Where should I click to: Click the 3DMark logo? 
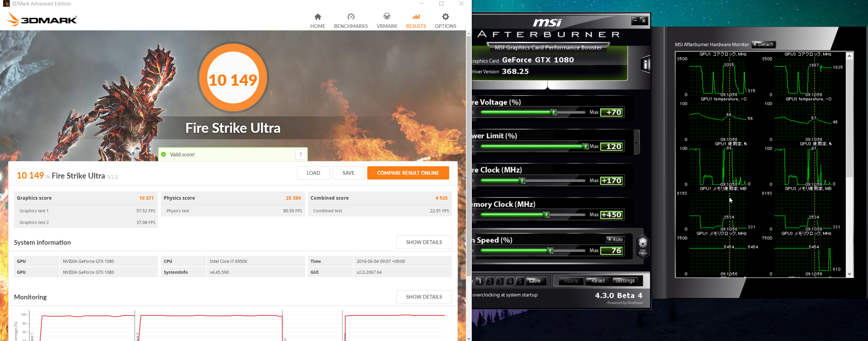click(42, 19)
